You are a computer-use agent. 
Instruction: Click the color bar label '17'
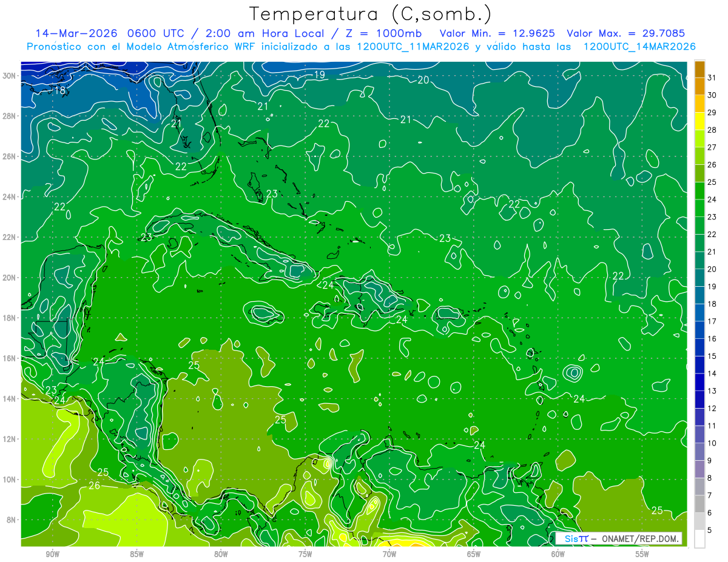pos(712,321)
